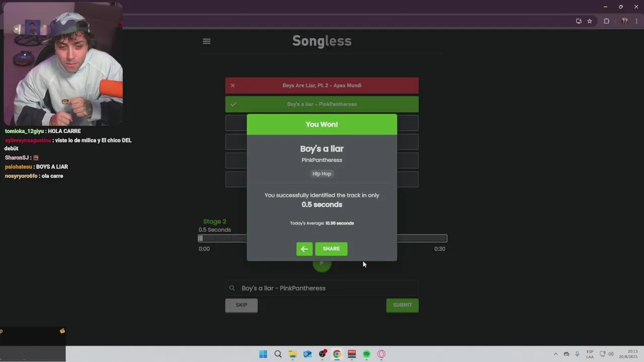644x362 pixels.
Task: Click the Hip Hop genre tag
Action: 322,173
